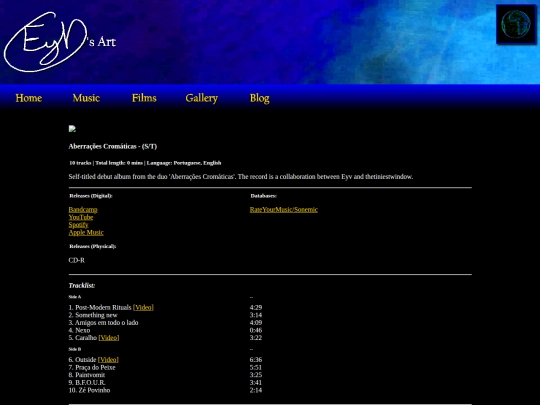Click the 3:41 track duration
This screenshot has width=540, height=405.
tap(256, 382)
